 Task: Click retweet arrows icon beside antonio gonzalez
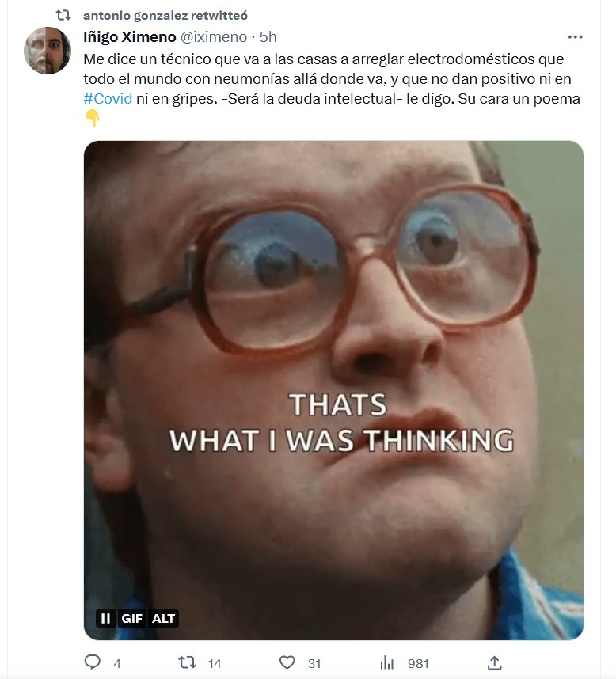(63, 16)
